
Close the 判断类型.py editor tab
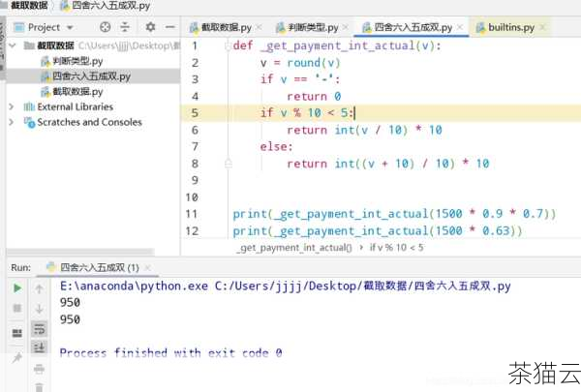click(x=345, y=27)
